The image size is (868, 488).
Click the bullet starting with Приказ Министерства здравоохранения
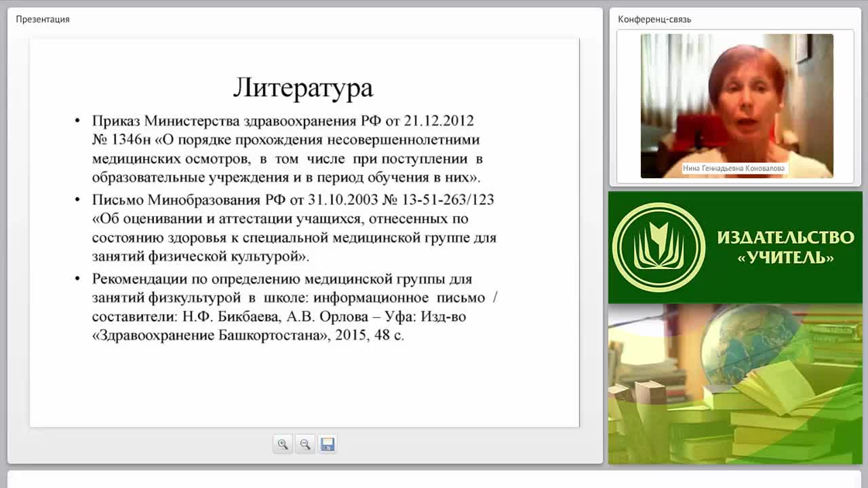click(286, 149)
